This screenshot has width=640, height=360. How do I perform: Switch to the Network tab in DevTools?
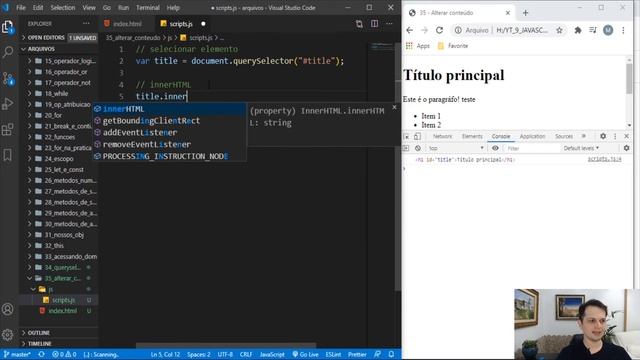[442, 136]
